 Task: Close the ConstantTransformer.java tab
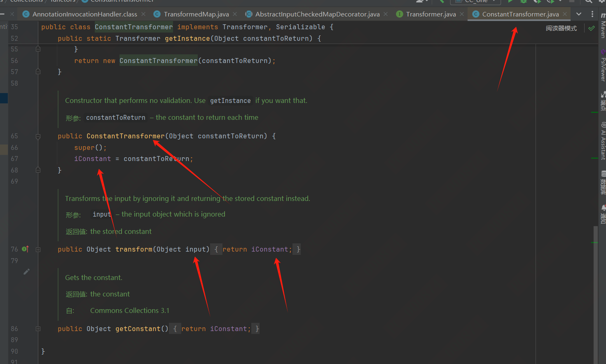[x=565, y=14]
